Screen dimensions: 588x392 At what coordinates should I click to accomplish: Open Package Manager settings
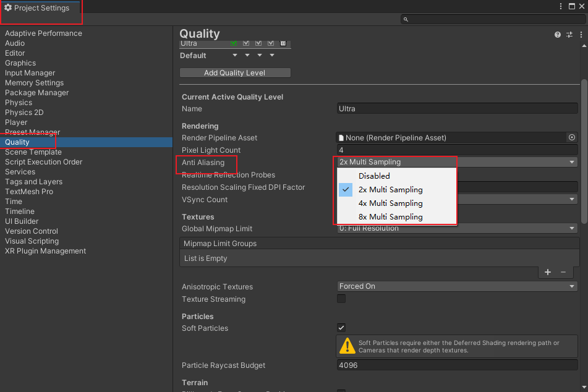point(36,93)
